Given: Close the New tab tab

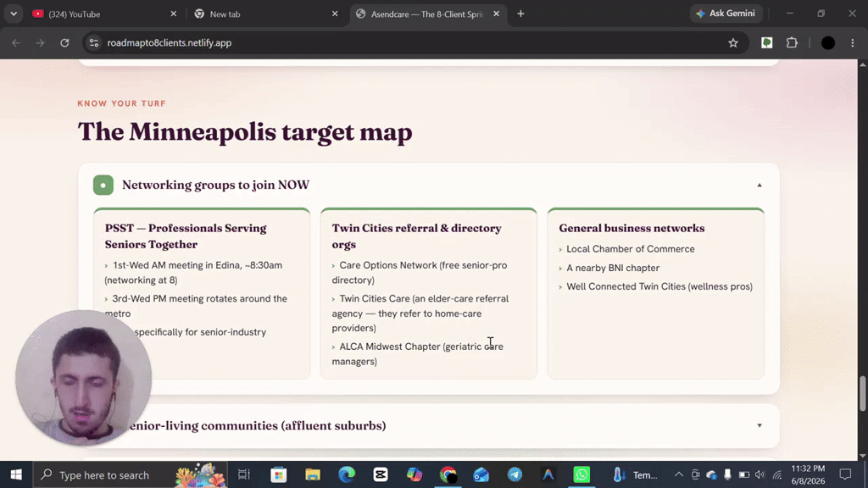Looking at the screenshot, I should click(x=335, y=14).
